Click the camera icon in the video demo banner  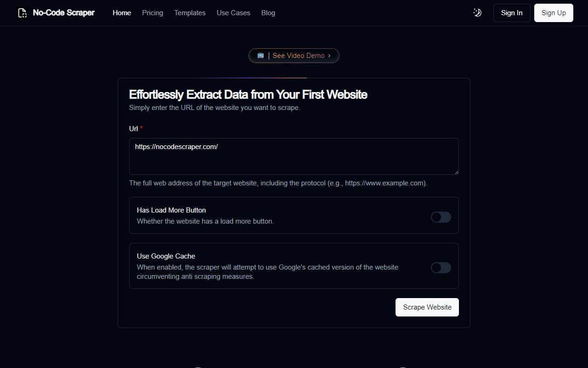[x=260, y=55]
